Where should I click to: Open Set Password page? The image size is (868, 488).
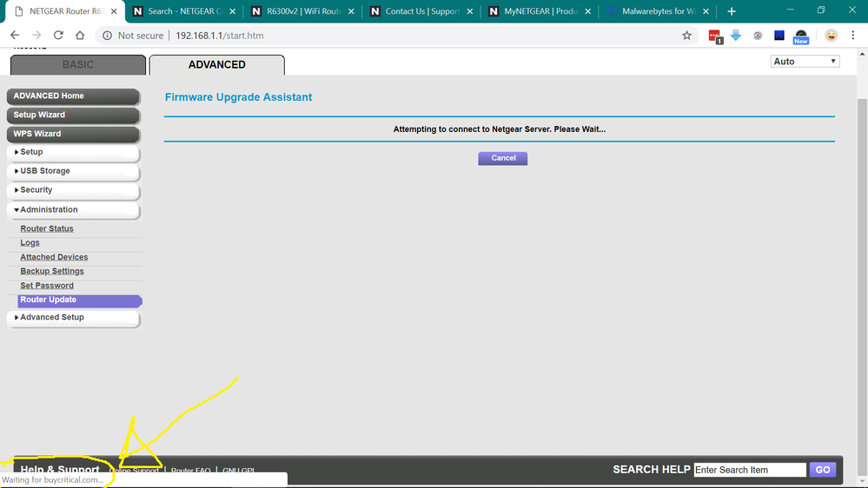pyautogui.click(x=47, y=286)
